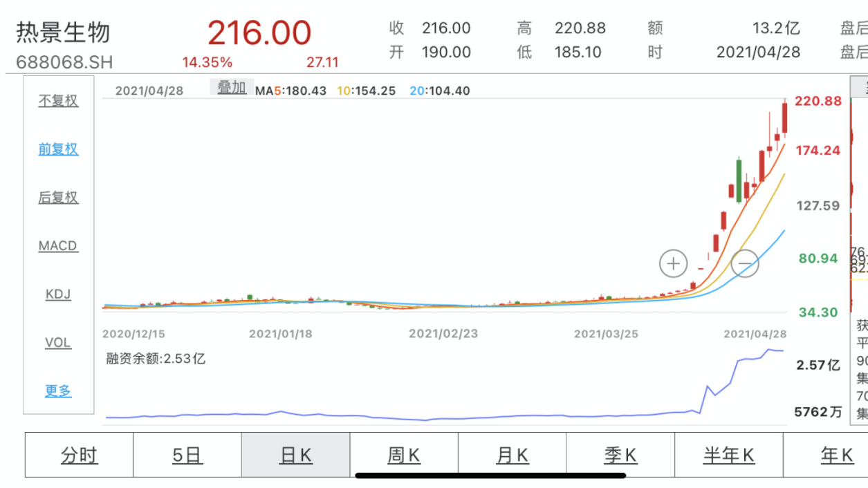Select 不复权 price adjustment option
This screenshot has width=868, height=488.
coord(58,101)
